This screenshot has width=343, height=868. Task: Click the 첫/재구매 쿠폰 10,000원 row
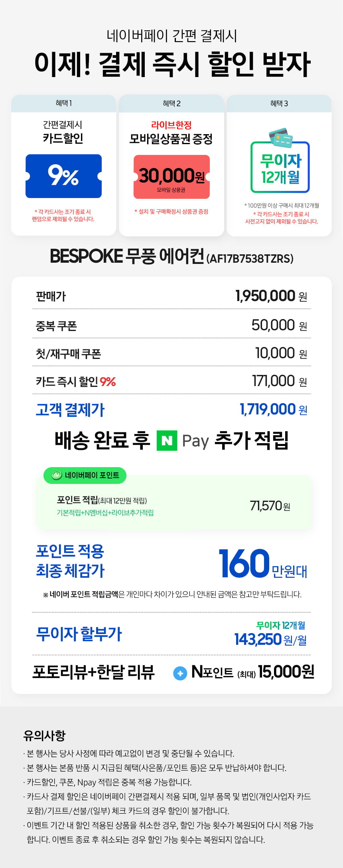point(171,353)
